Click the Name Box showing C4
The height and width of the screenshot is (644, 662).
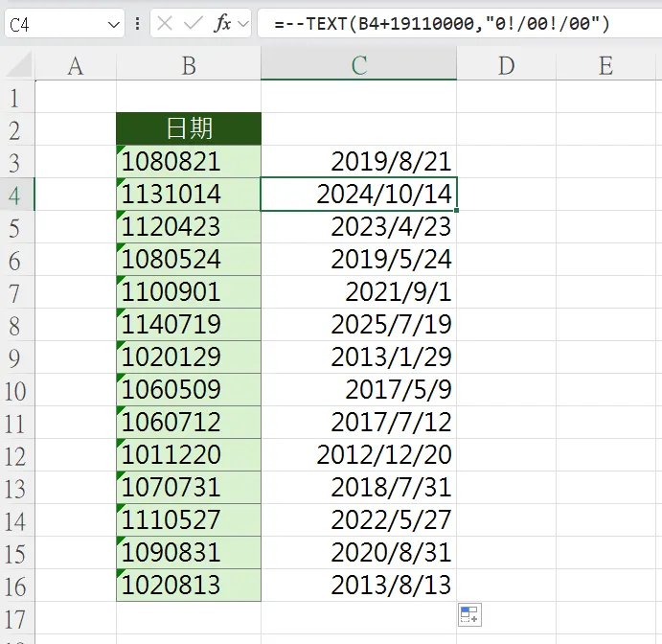(64, 24)
